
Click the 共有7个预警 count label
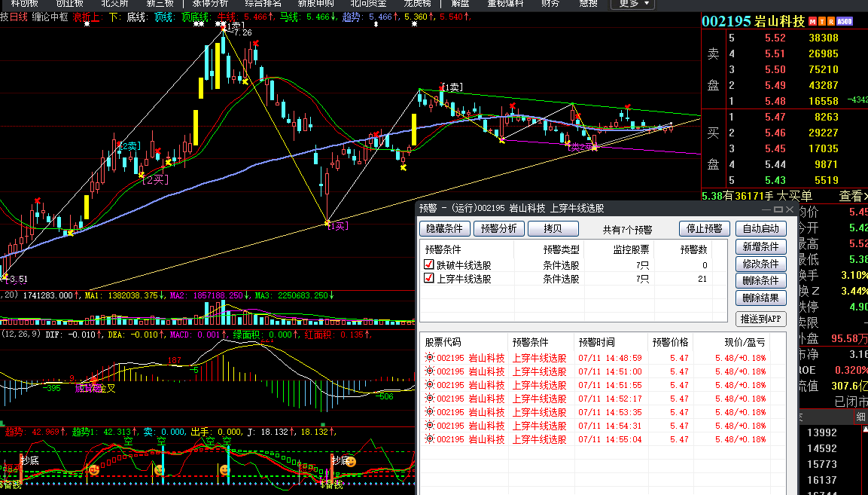tap(627, 230)
